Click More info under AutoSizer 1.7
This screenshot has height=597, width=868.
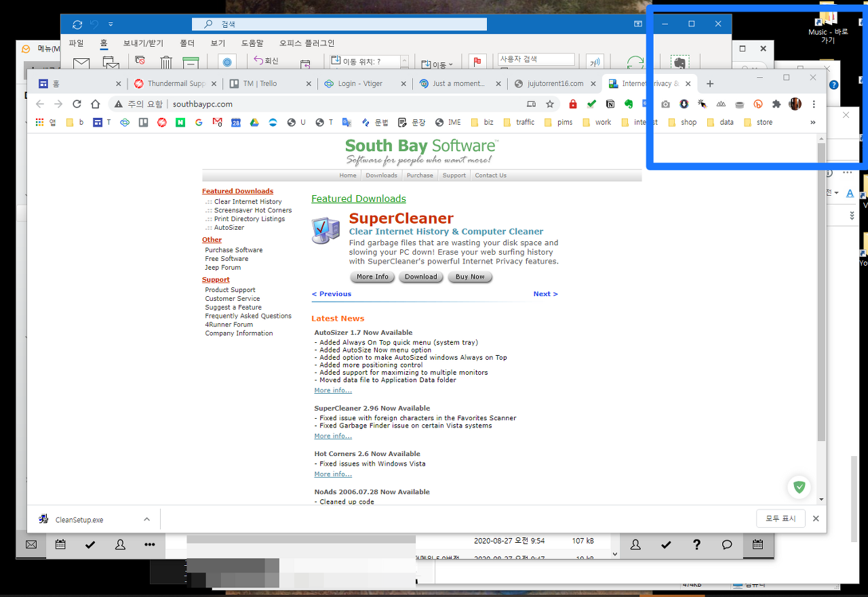(333, 390)
